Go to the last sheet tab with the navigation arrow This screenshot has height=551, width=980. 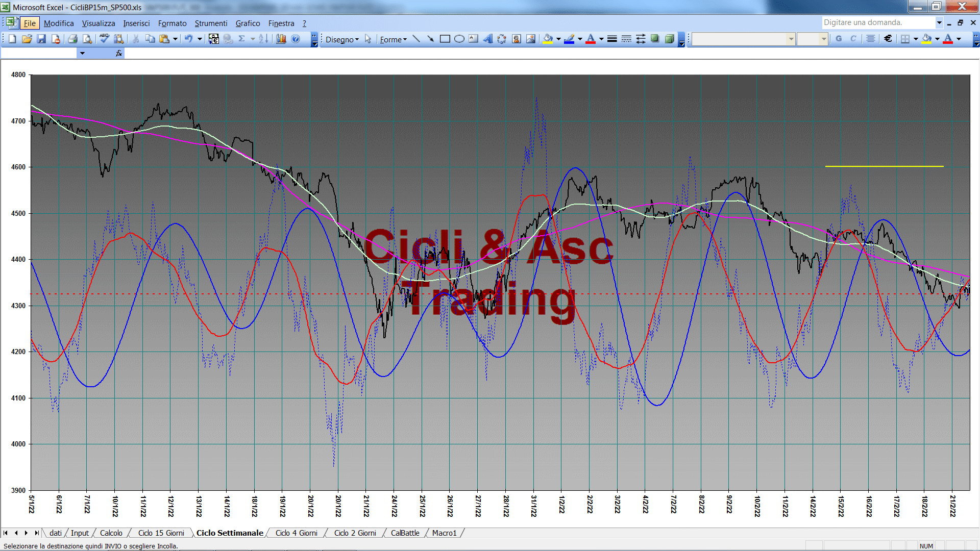pyautogui.click(x=37, y=533)
